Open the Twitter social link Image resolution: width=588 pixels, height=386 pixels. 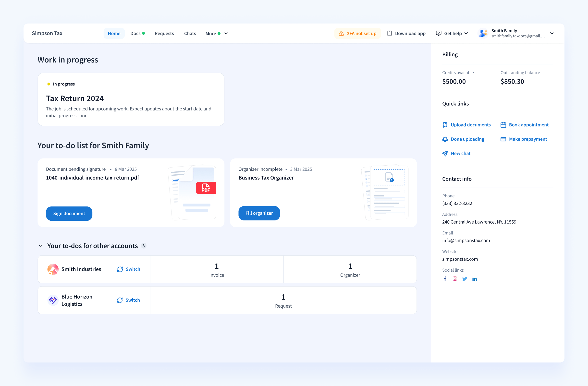(x=465, y=278)
